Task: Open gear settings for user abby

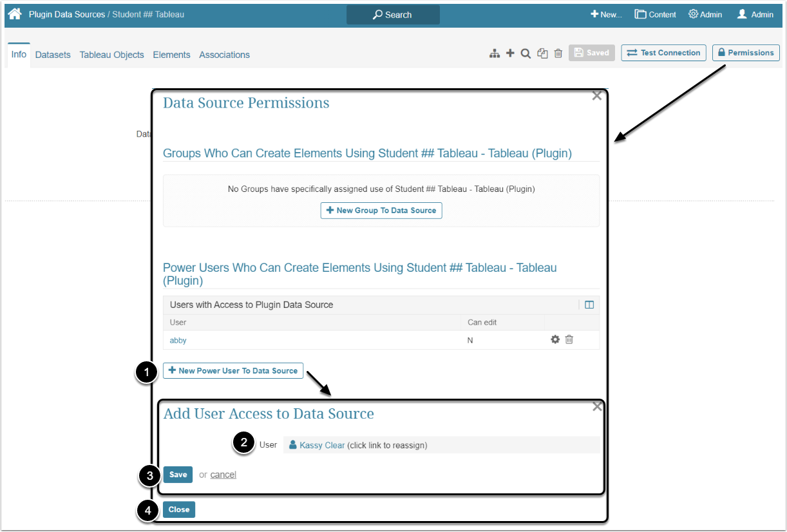Action: click(555, 339)
